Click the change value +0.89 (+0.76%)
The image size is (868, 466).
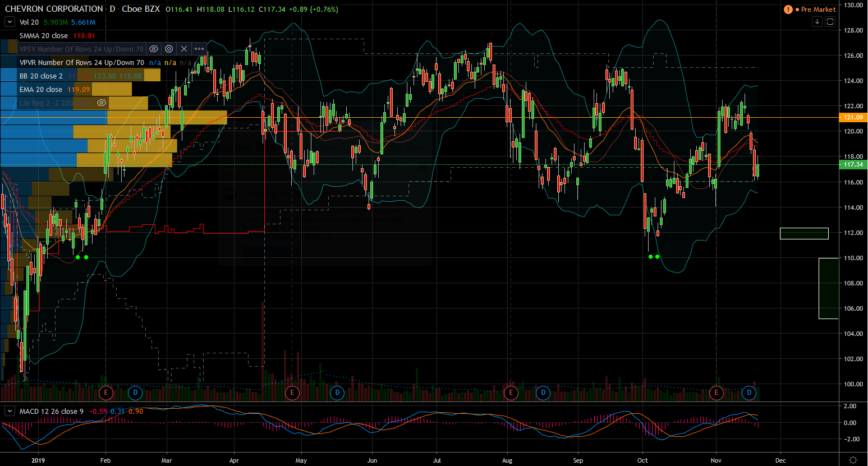[x=314, y=9]
